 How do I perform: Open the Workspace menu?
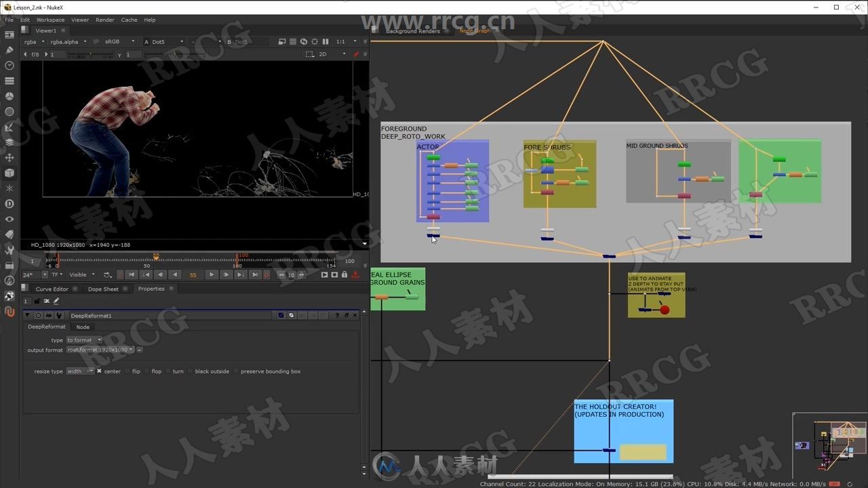tap(50, 20)
